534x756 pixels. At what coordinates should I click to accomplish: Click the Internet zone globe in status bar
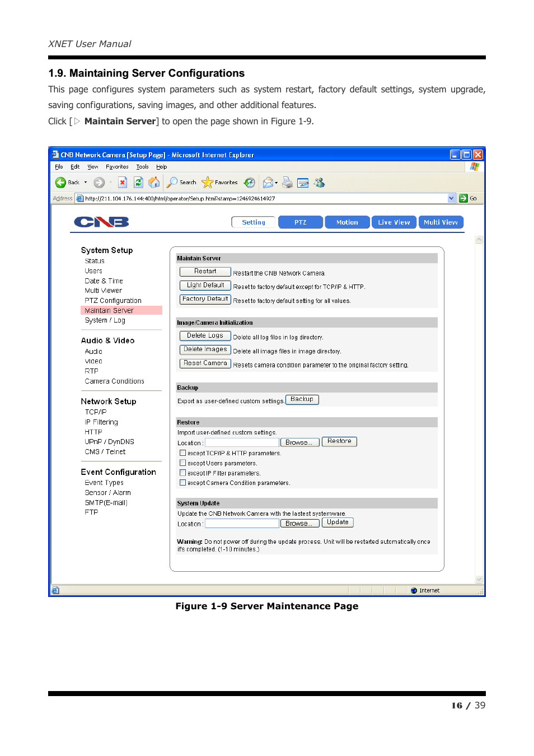pyautogui.click(x=414, y=590)
